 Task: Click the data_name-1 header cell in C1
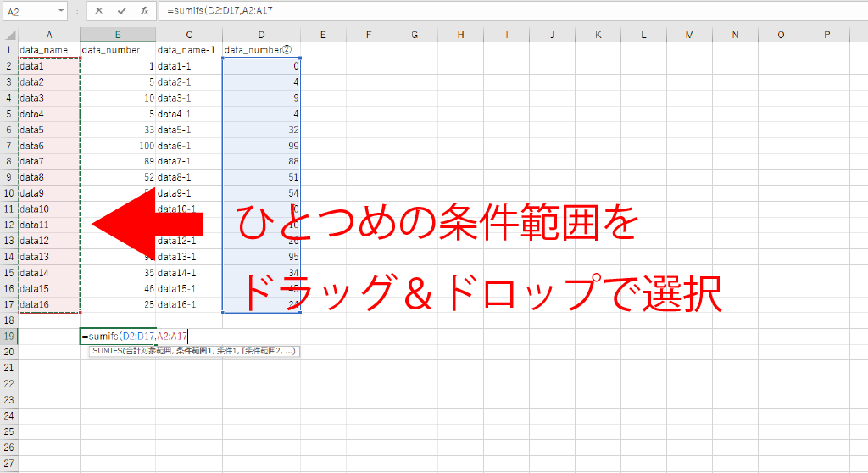(x=188, y=51)
